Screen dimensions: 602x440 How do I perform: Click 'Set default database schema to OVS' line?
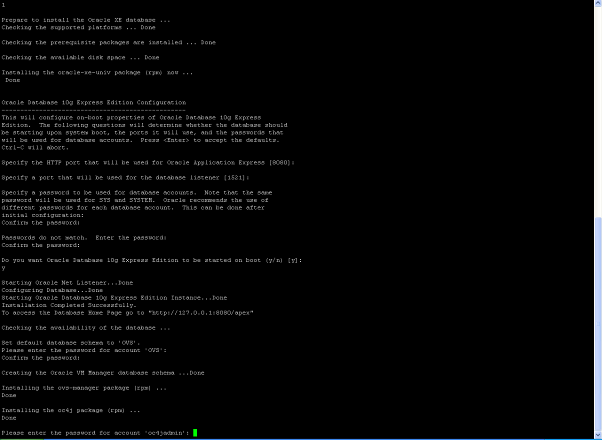71,343
